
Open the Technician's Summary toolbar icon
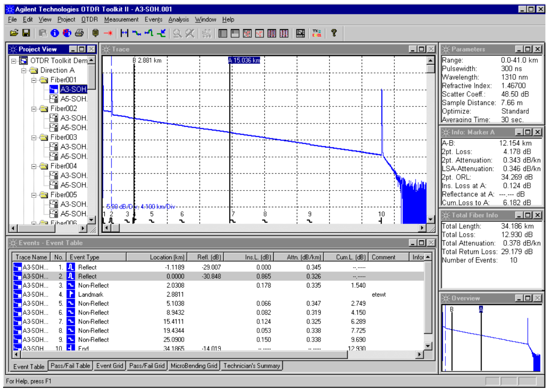(x=300, y=33)
